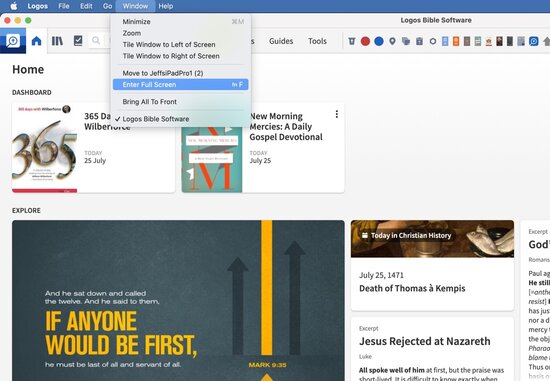The image size is (550, 381).
Task: Open the light blue book shortcut
Action: tap(445, 41)
